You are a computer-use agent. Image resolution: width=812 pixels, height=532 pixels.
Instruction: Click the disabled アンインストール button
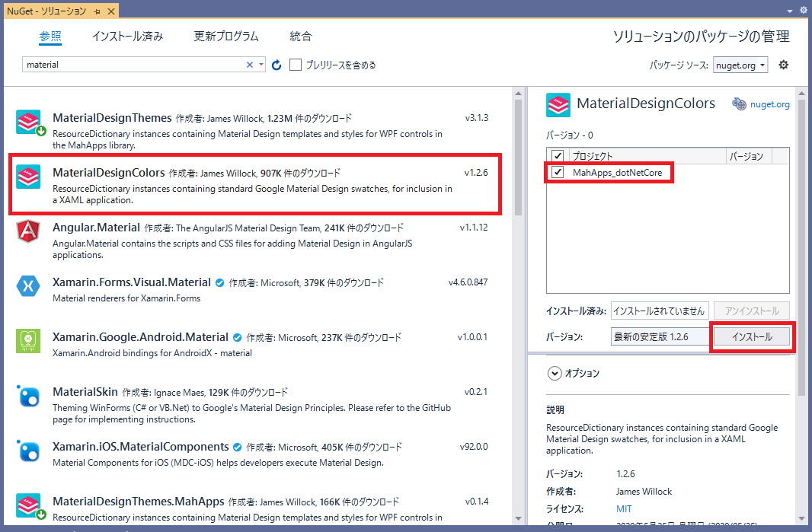click(x=752, y=311)
